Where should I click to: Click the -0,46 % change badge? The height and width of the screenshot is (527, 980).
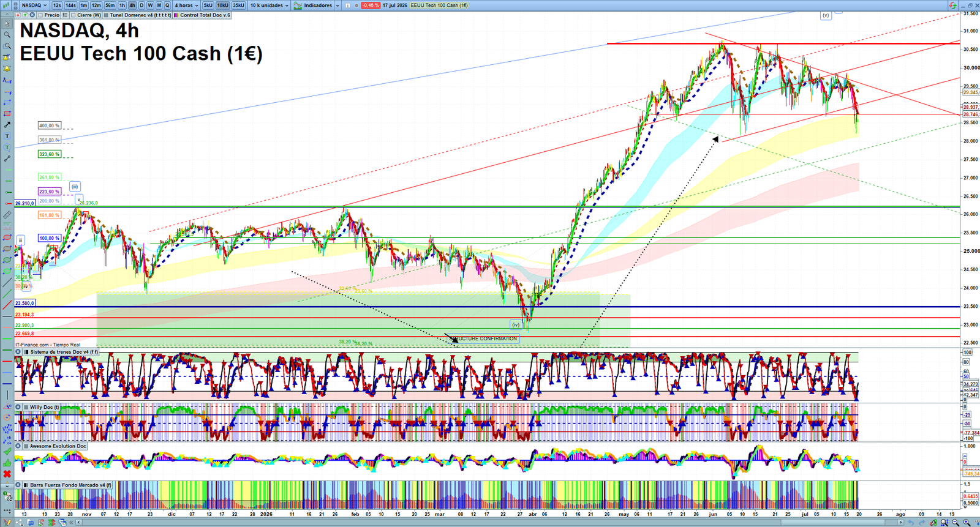point(371,6)
